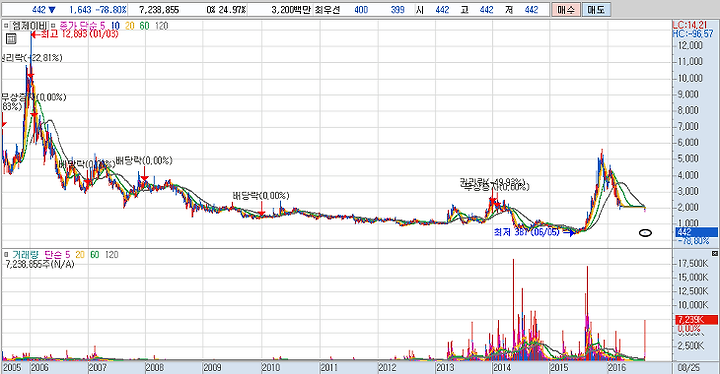Click the HC:-96.57 indicator
Image resolution: width=720 pixels, height=374 pixels.
pyautogui.click(x=693, y=34)
